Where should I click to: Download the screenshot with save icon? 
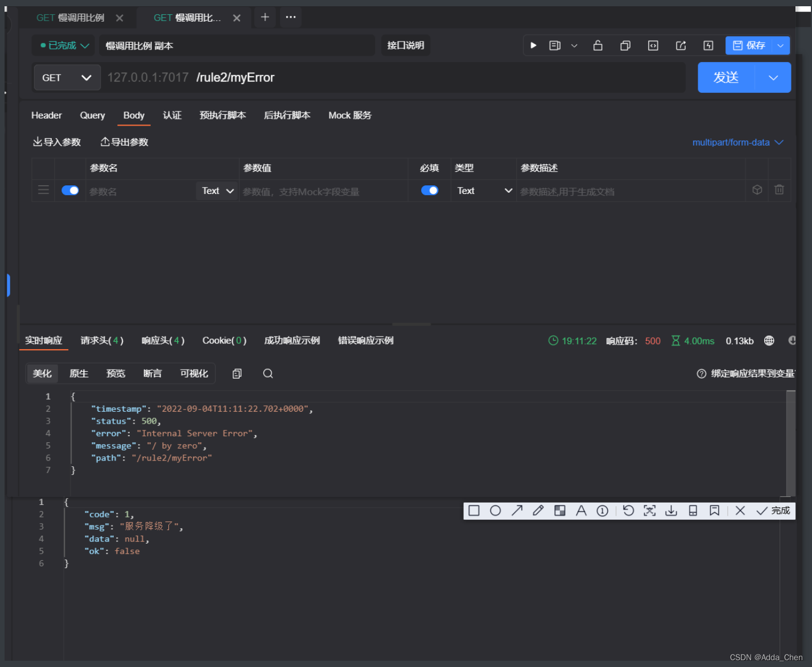click(671, 511)
